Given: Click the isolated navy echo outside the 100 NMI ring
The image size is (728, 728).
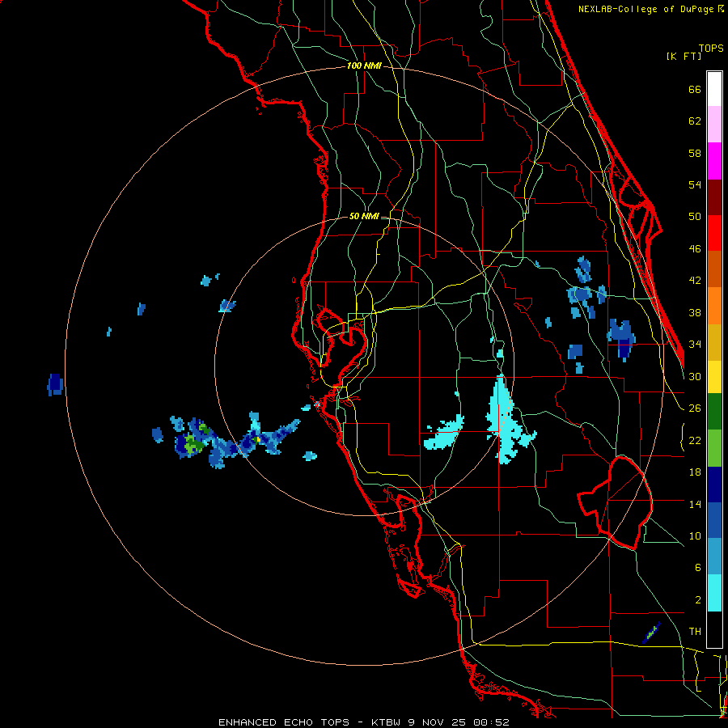Looking at the screenshot, I should (x=55, y=384).
